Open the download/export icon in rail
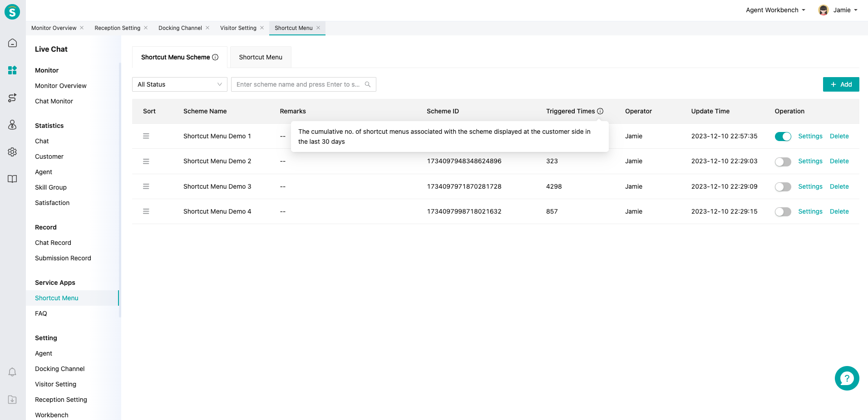The height and width of the screenshot is (420, 868). click(12, 400)
